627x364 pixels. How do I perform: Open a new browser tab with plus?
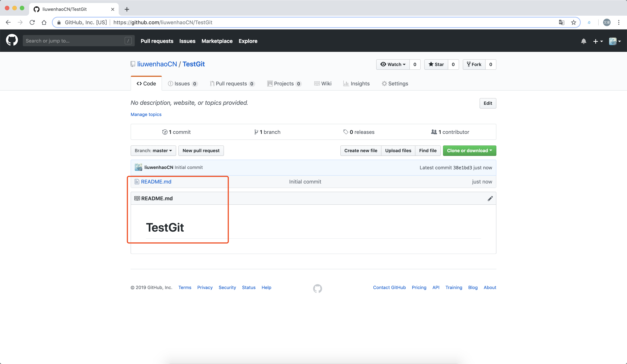click(x=127, y=10)
